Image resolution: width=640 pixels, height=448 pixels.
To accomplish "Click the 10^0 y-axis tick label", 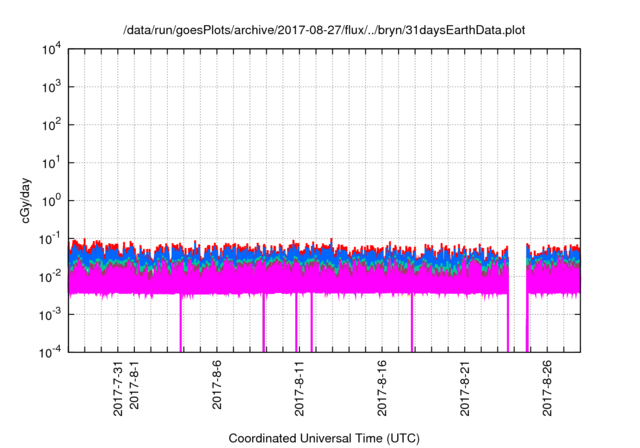I will 52,200.
